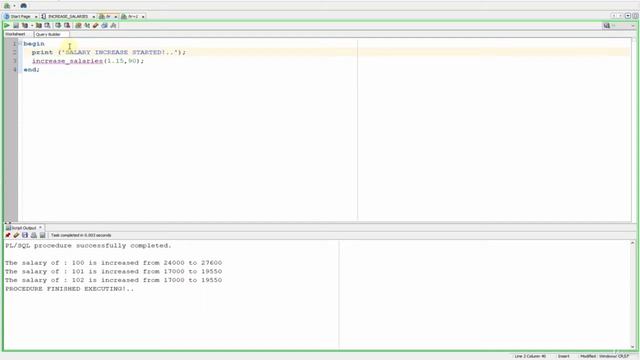
Task: Click output panel scrollbar up arrow
Action: coord(633,243)
